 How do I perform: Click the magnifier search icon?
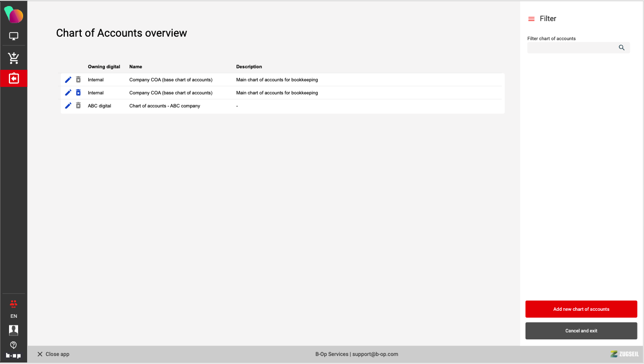tap(621, 48)
